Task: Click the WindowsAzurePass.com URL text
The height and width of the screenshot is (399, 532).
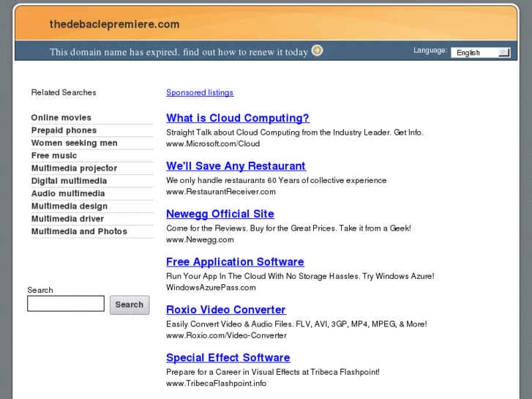Action: click(211, 288)
